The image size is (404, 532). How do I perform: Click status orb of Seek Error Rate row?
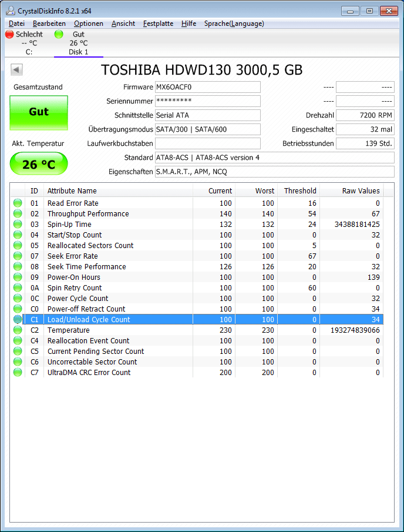click(x=18, y=256)
